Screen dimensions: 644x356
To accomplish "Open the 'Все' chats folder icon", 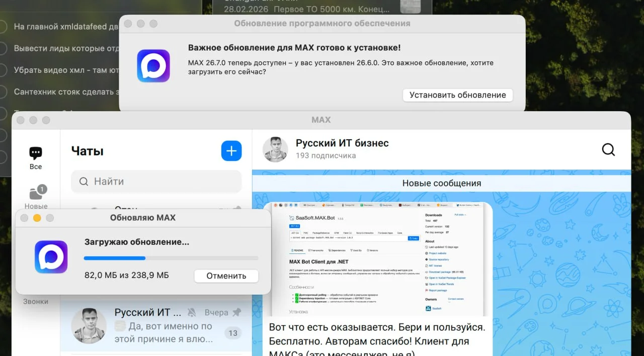I will [36, 153].
